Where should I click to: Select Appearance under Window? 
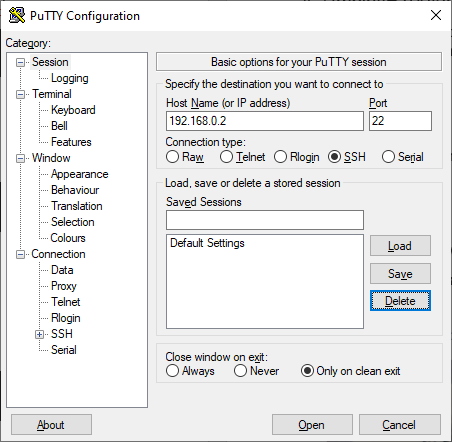80,174
